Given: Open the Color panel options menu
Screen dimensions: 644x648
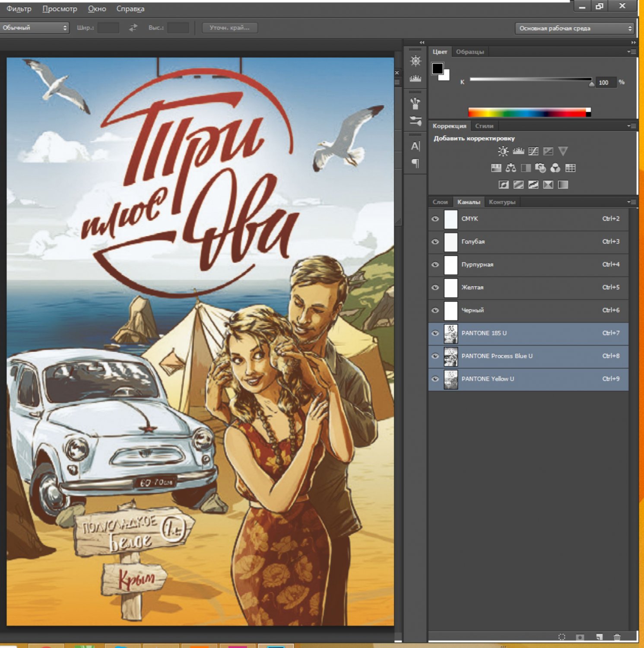Looking at the screenshot, I should (631, 52).
